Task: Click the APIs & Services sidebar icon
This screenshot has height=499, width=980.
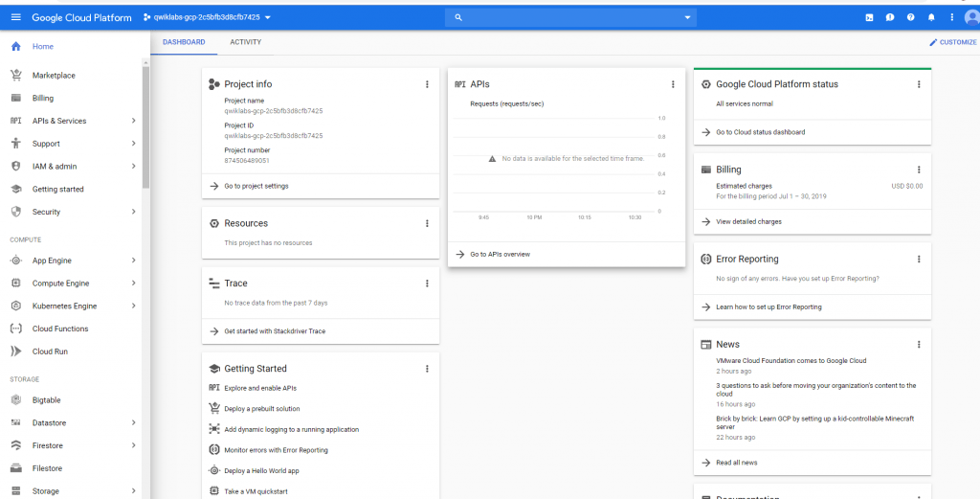Action: pos(16,121)
